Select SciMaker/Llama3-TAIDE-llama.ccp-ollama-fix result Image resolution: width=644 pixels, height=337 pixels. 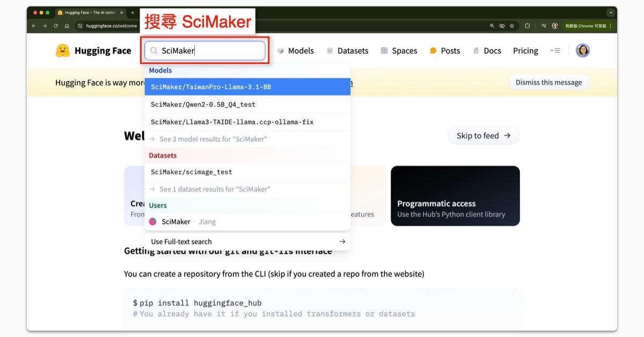click(247, 122)
